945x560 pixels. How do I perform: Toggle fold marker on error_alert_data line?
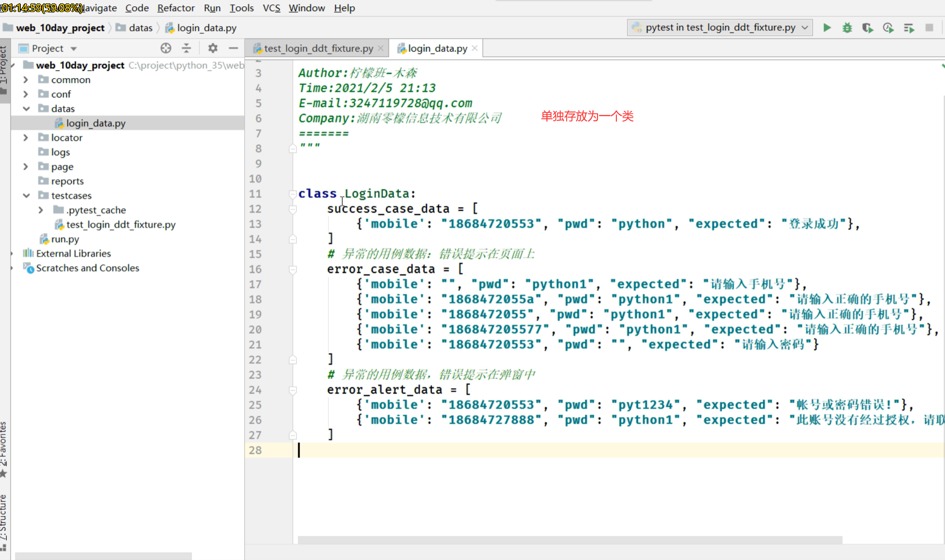[x=293, y=390]
